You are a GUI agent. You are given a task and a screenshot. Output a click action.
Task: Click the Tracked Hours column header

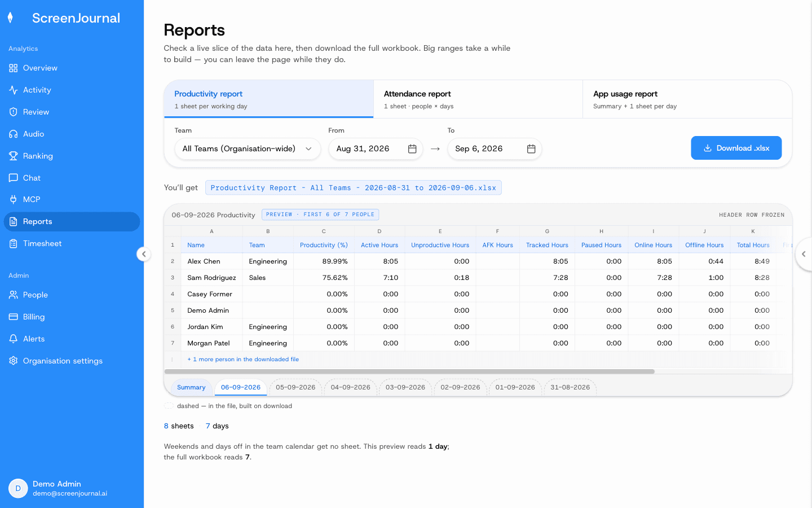[x=547, y=246]
